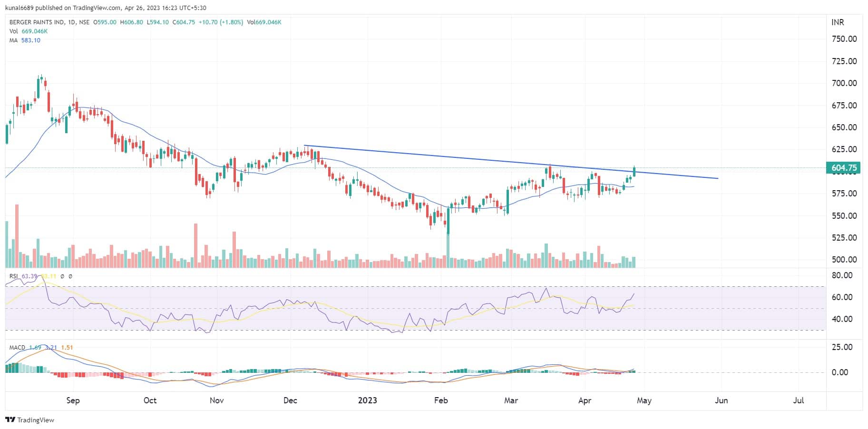
Task: Click the RSI line's latest peak
Action: click(634, 294)
